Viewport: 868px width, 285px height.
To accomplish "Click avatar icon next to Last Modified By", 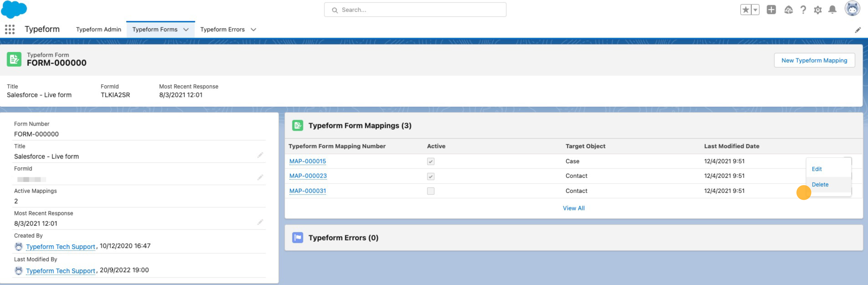I will point(18,271).
